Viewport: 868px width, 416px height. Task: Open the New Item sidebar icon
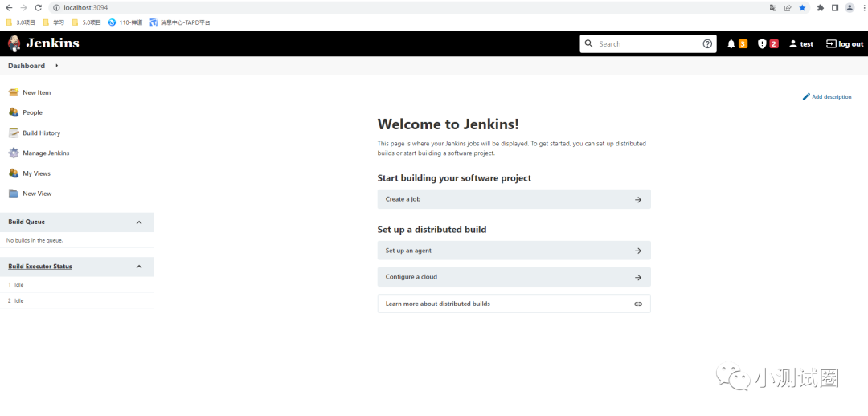pos(14,92)
